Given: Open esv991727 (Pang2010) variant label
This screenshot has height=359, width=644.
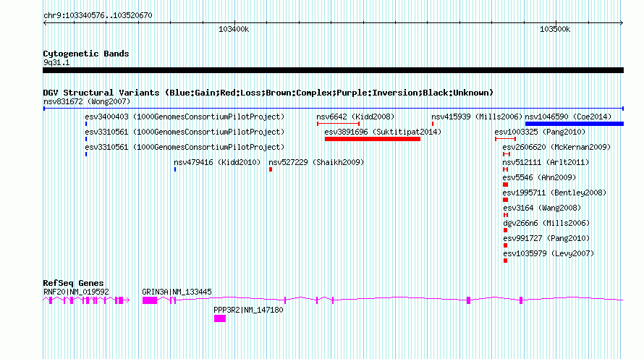Looking at the screenshot, I should click(546, 238).
